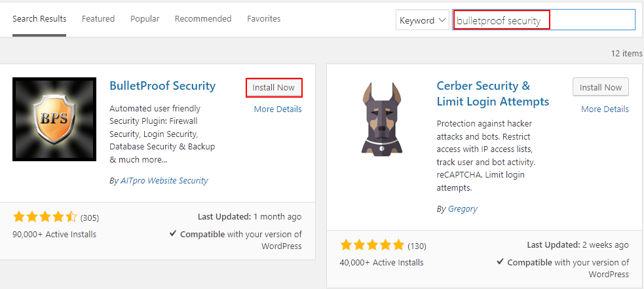The image size is (644, 289).
Task: Click the BulletProof Security star rating
Action: pyautogui.click(x=45, y=217)
